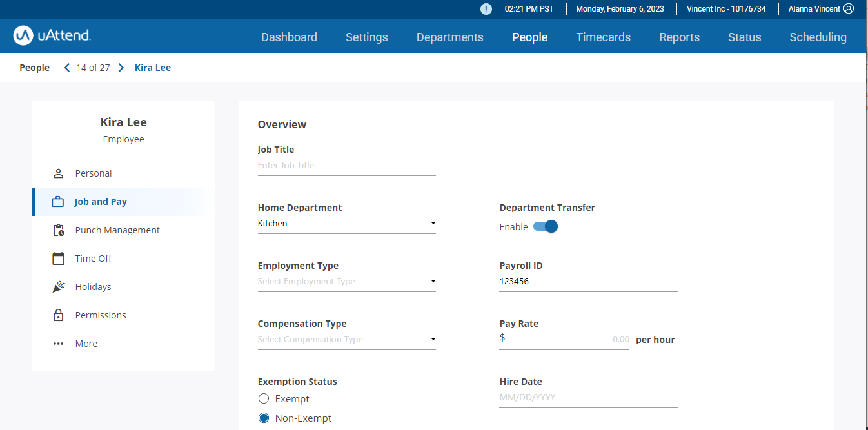The image size is (868, 430).
Task: Open the Compensation Type dropdown
Action: [x=347, y=340]
